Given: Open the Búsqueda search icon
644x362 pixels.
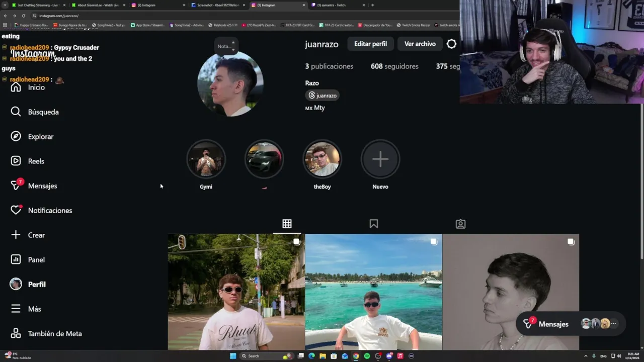Looking at the screenshot, I should click(x=16, y=112).
